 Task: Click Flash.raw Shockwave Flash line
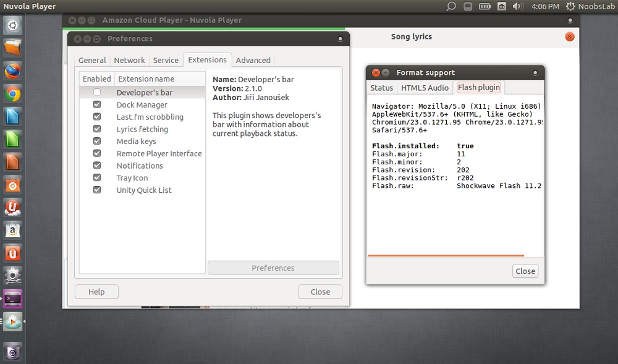point(457,185)
